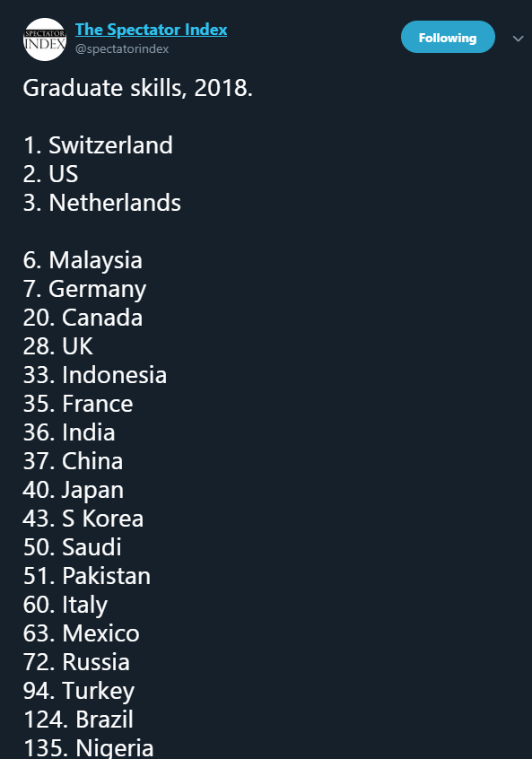Select the '36. India' line
Screen dimensions: 532x759
tap(69, 432)
